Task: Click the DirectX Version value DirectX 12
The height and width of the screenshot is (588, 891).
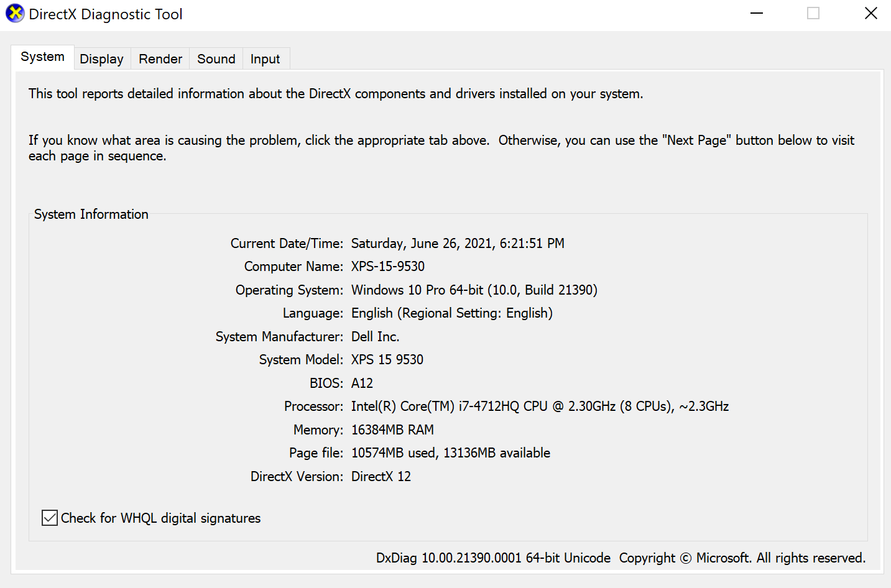Action: [x=381, y=477]
